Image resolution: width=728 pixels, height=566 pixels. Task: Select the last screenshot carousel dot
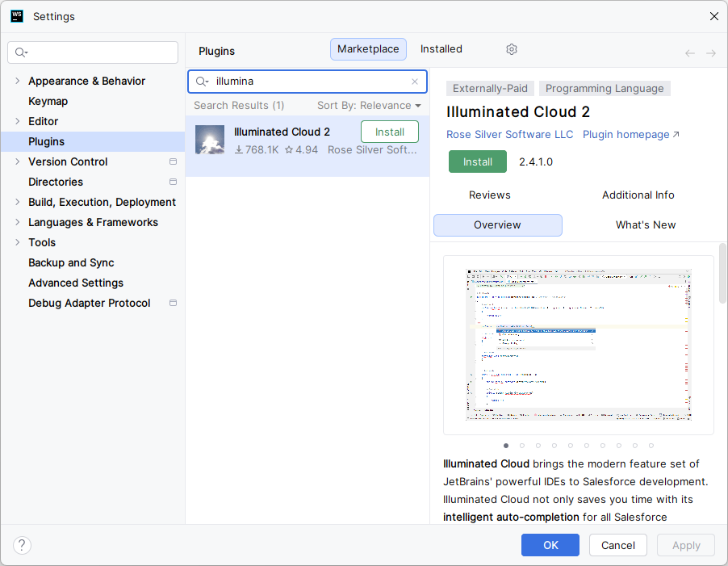(x=651, y=446)
